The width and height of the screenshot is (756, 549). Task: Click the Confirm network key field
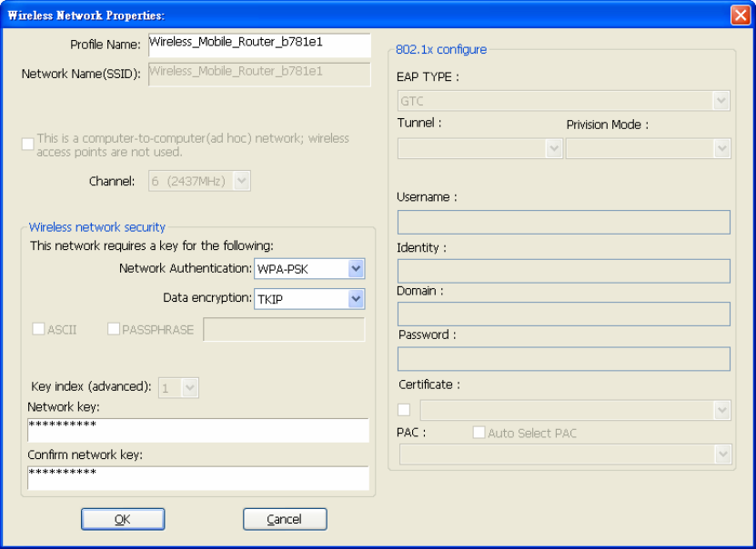198,478
